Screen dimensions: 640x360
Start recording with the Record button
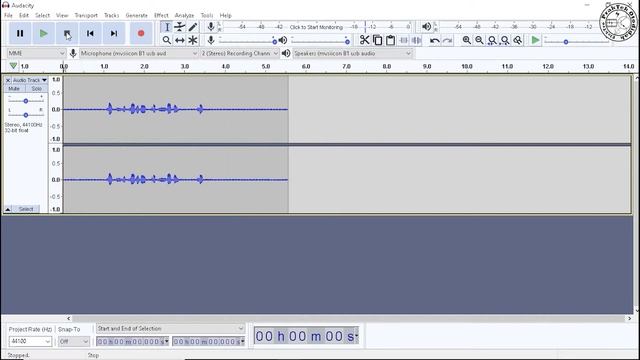pyautogui.click(x=141, y=33)
